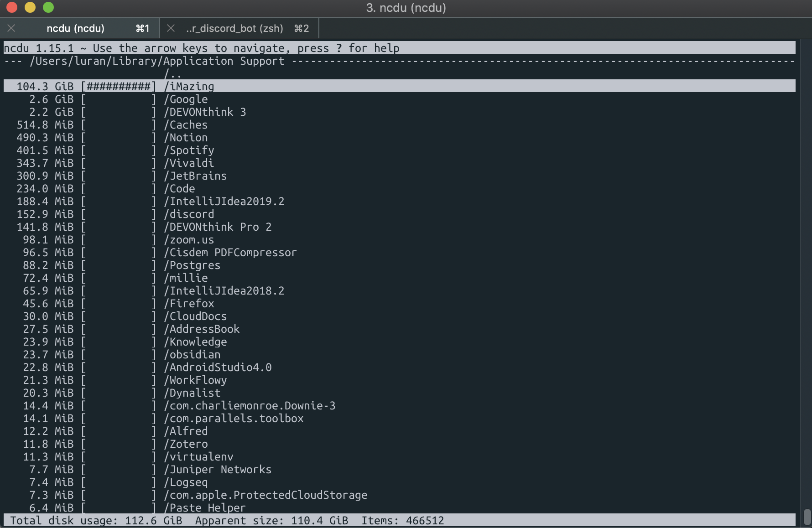Select the /Postgres directory row
The image size is (812, 528).
tap(400, 265)
